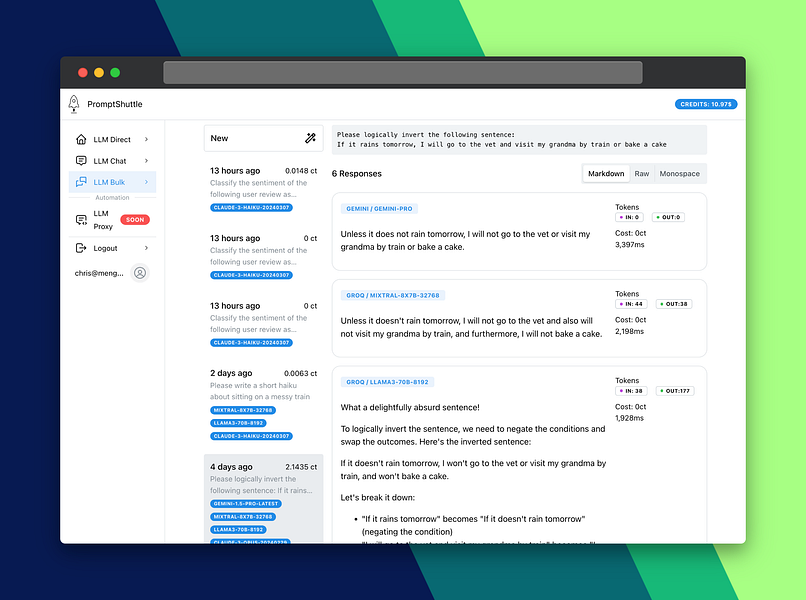806x600 pixels.
Task: Click the PromptShuttle rocket logo
Action: (74, 104)
